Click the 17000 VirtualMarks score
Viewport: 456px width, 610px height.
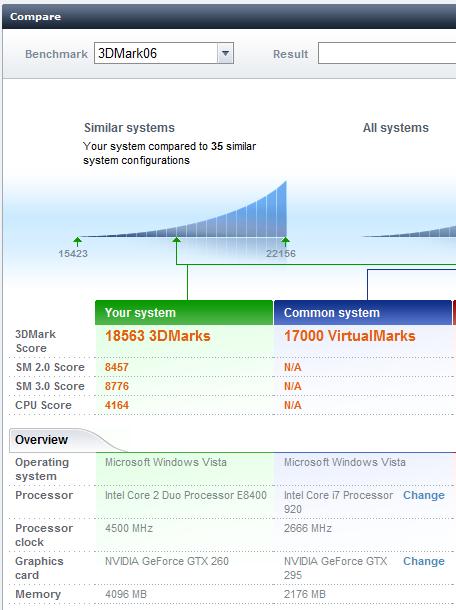pyautogui.click(x=349, y=336)
